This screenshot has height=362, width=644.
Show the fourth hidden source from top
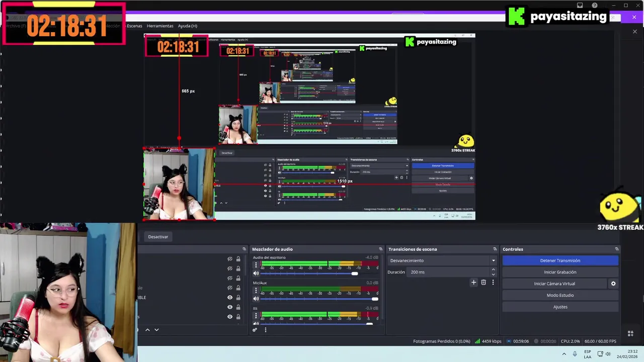(x=230, y=288)
